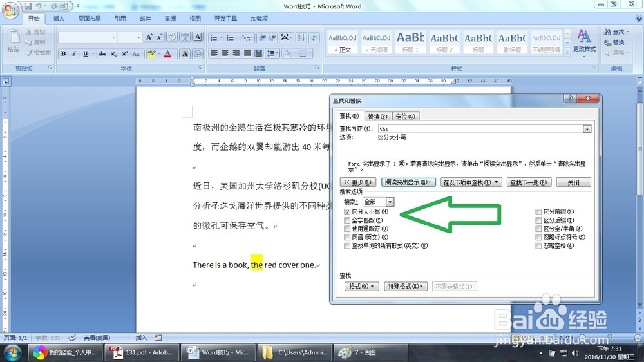Apply strikethrough to text
Viewport: 644px width, 362px height.
pos(102,53)
